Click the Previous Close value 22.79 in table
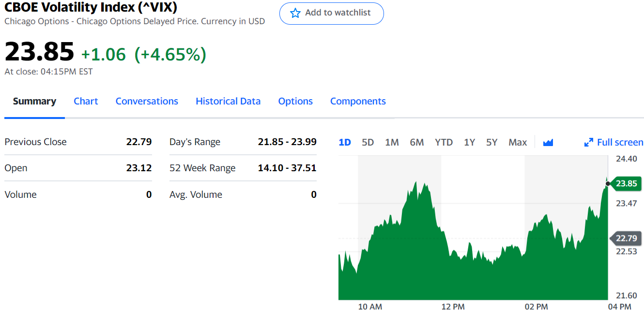This screenshot has width=644, height=311. [139, 142]
